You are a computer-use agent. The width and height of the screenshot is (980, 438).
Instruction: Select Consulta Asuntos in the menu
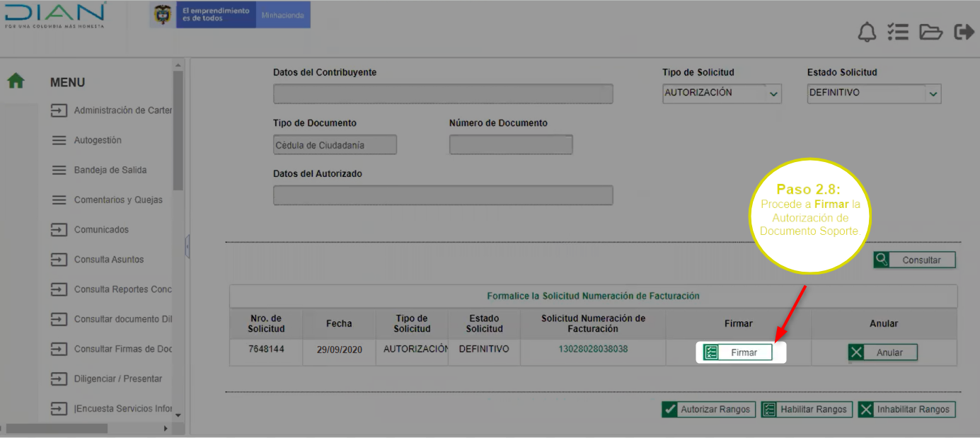pos(109,260)
